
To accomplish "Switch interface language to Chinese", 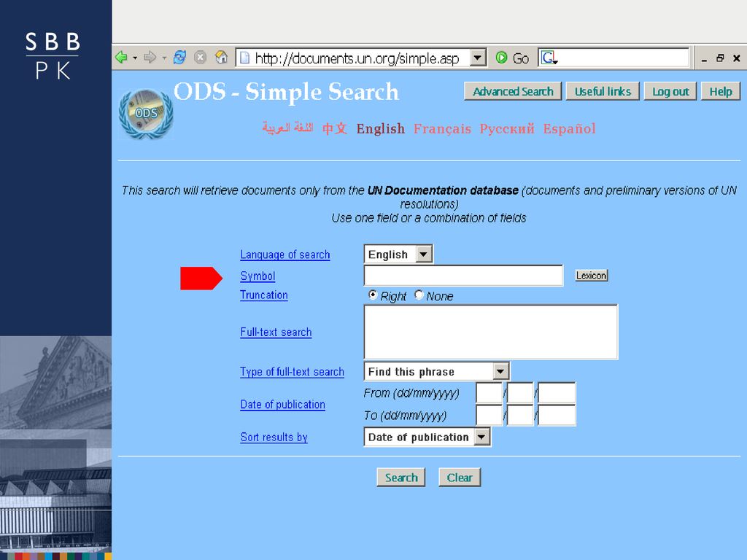I will point(335,128).
